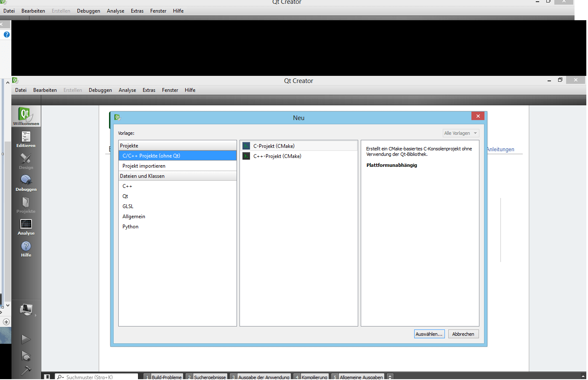
Task: Select the Design mode icon in sidebar
Action: coord(26,161)
